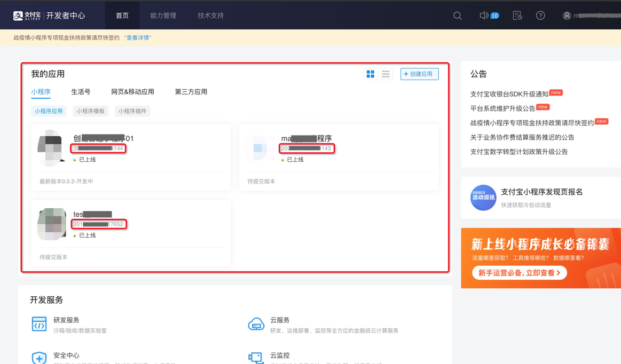Click the 研发服务 code icon

(39, 324)
